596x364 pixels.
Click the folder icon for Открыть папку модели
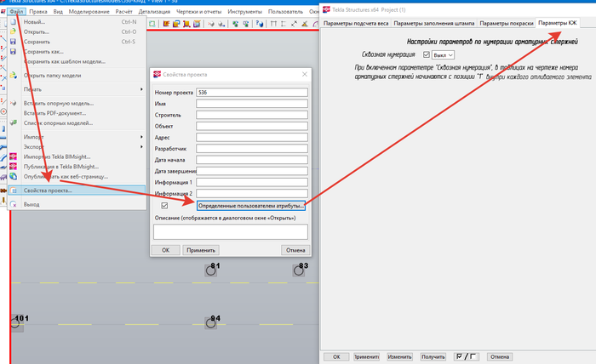pyautogui.click(x=14, y=75)
